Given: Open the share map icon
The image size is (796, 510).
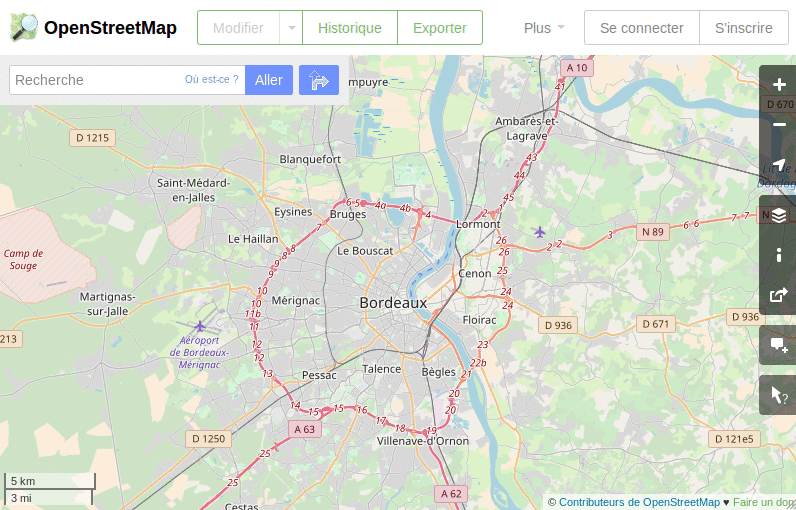Looking at the screenshot, I should [x=779, y=295].
